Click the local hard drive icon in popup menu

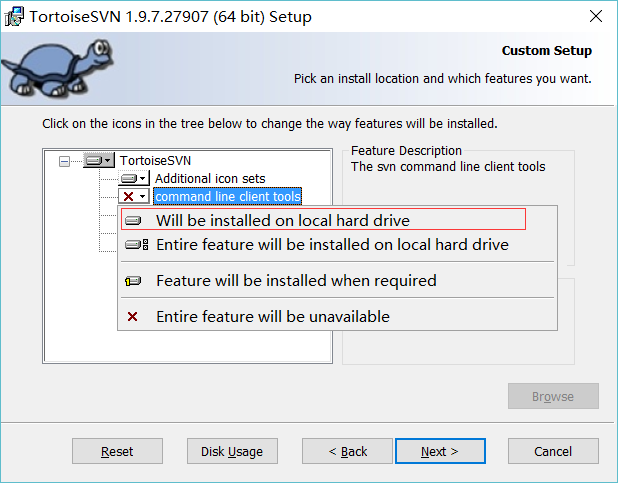(x=133, y=220)
